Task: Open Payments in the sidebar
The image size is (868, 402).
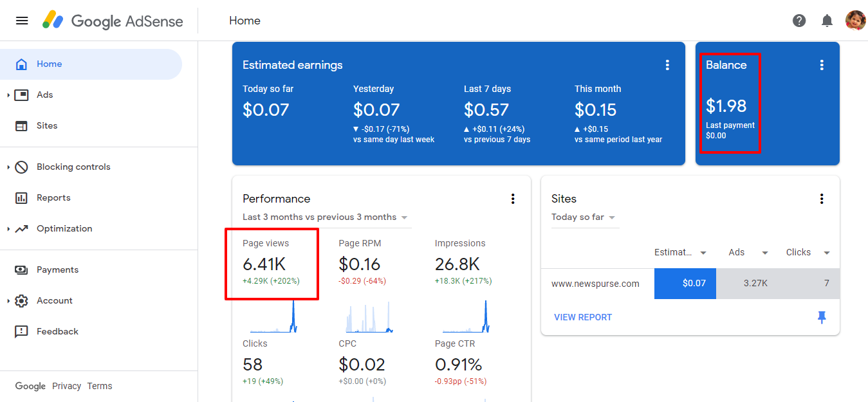Action: pyautogui.click(x=91, y=270)
